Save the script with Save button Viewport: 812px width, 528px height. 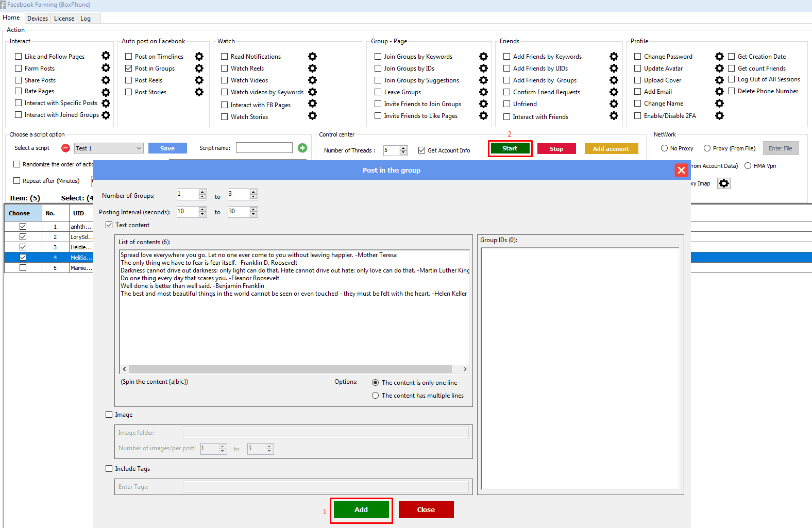tap(167, 148)
